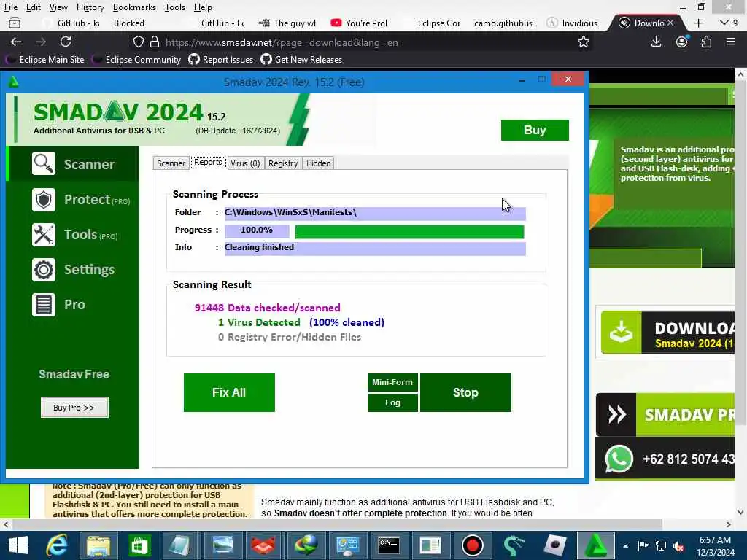Click the green download arrow icon on webpage

click(x=622, y=332)
